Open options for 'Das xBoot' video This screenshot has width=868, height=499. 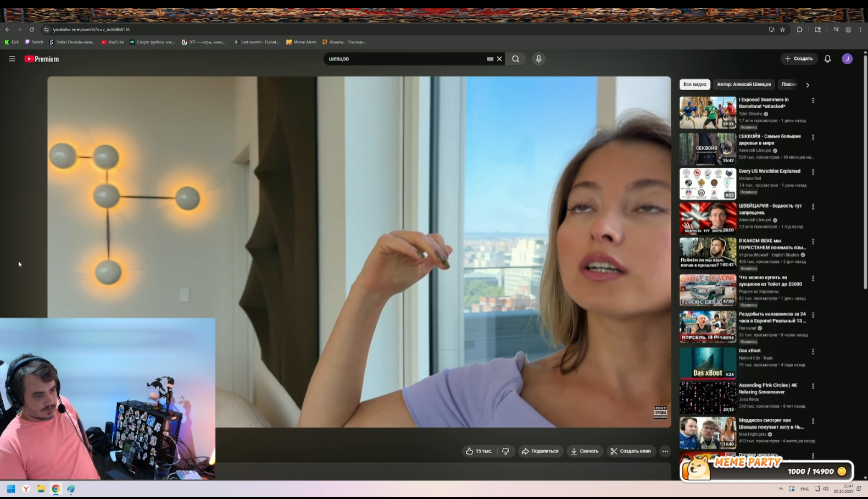click(x=813, y=352)
